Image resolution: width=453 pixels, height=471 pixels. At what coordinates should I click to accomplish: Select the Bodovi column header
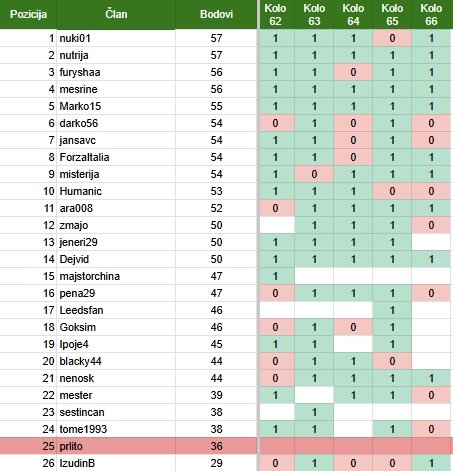pyautogui.click(x=216, y=14)
